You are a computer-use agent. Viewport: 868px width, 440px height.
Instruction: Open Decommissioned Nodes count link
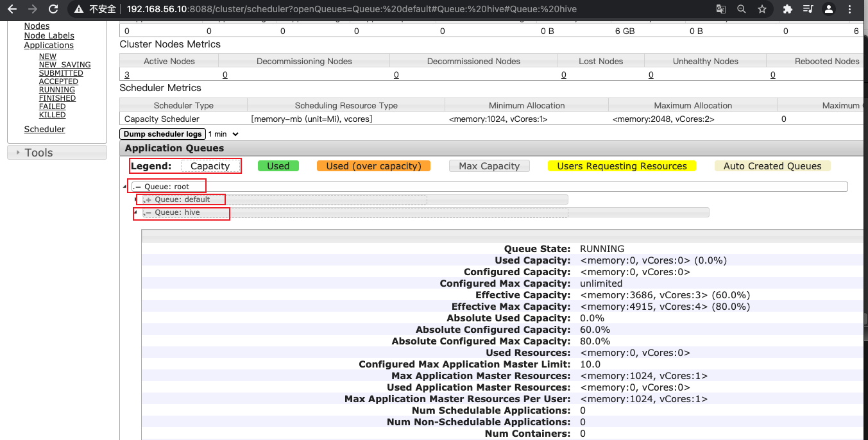(x=396, y=75)
